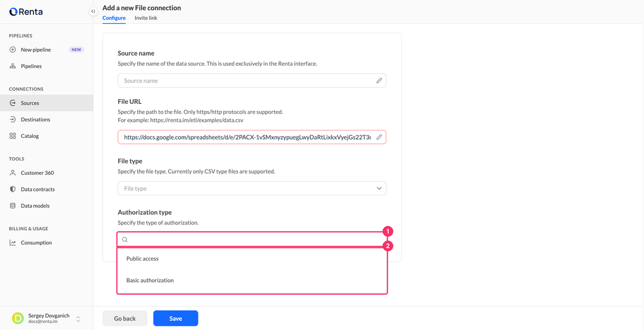Click the File URL input field
This screenshot has height=330, width=644.
tap(252, 137)
